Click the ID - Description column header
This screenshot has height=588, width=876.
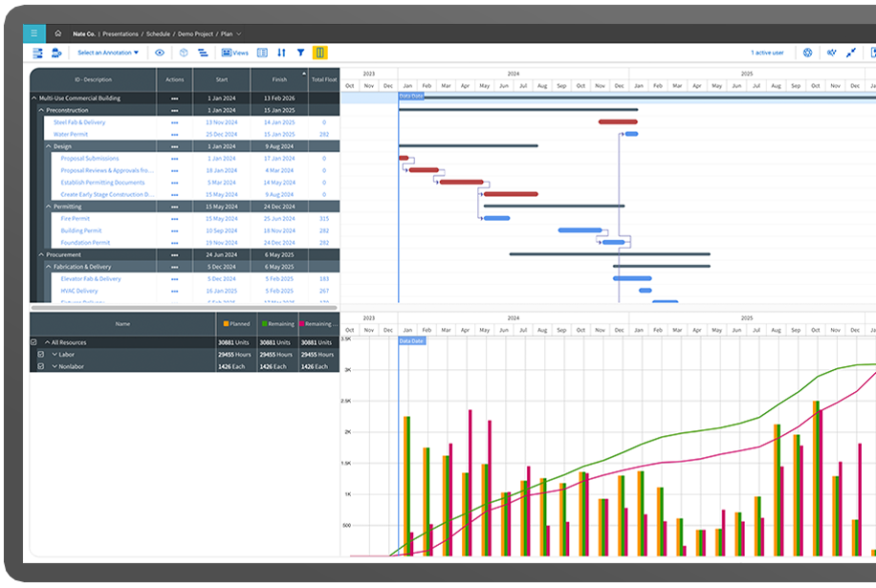pos(94,80)
